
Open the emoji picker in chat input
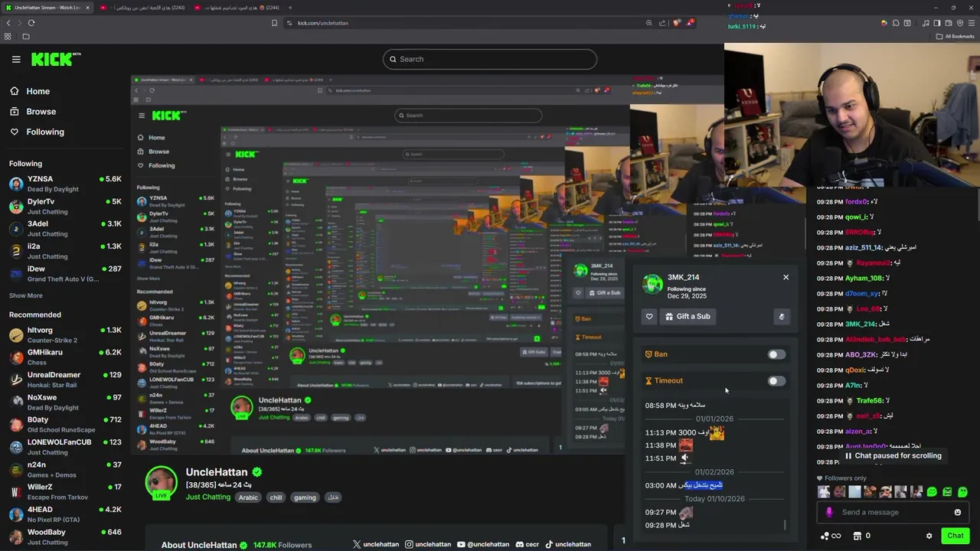coord(957,512)
